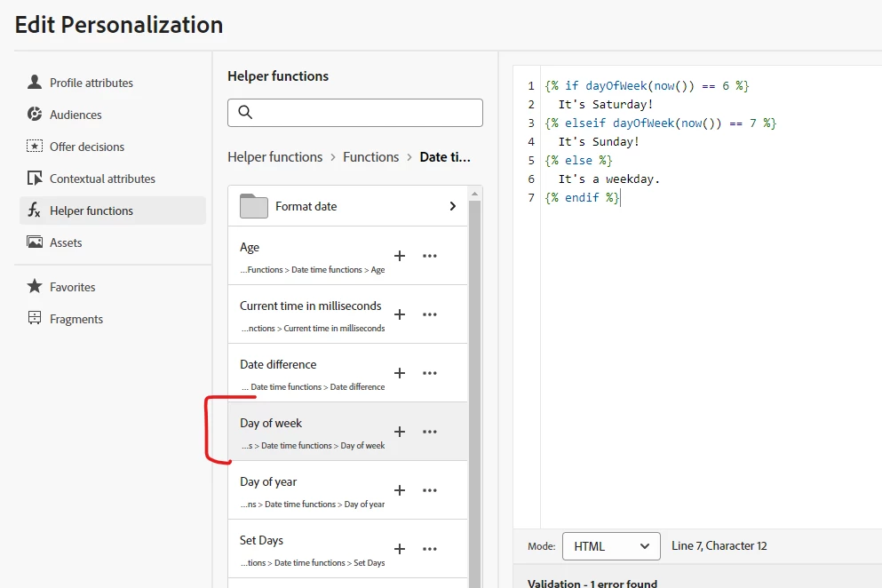Screen dimensions: 882x588
Task: Open the Format date folder
Action: point(347,206)
